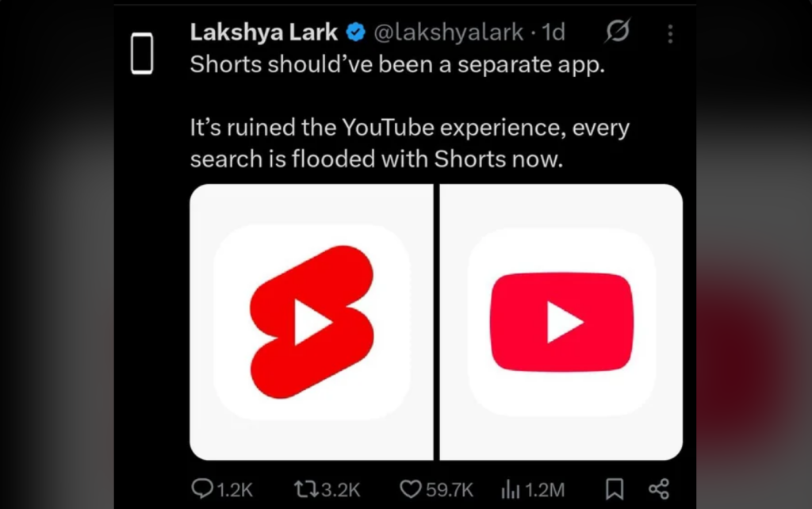Select the text 'Shorts should've been a separate app.'
Viewport: 812px width, 509px height.
pos(397,65)
